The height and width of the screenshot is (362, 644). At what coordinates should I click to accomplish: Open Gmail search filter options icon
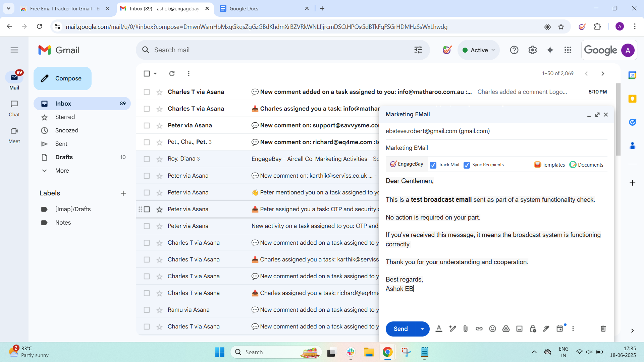[x=418, y=50]
